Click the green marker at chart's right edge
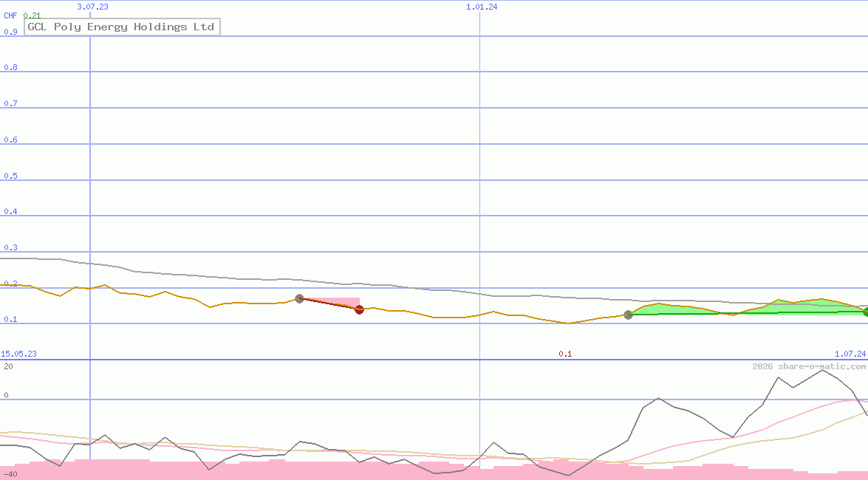 (x=865, y=312)
